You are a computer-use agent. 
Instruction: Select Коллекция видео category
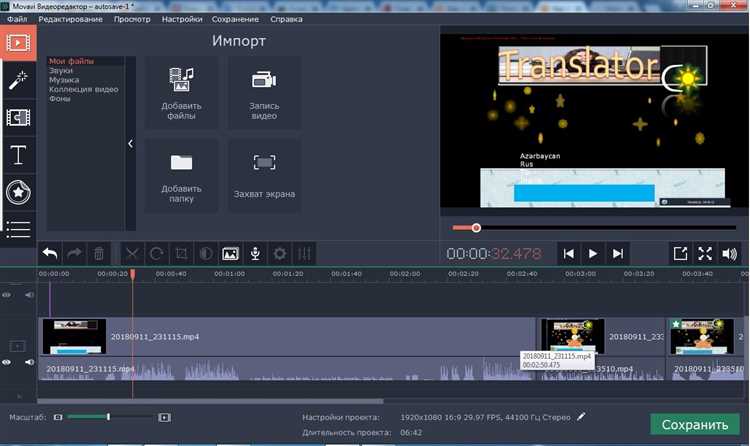point(84,89)
